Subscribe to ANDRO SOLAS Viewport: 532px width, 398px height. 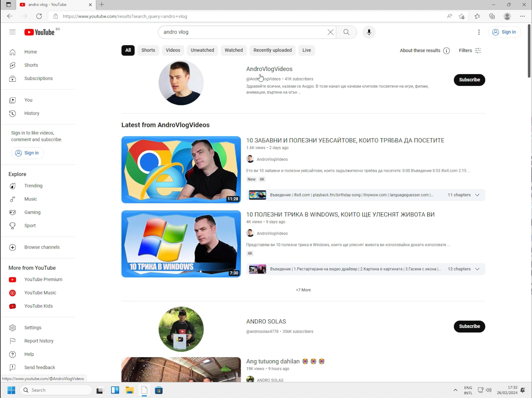pyautogui.click(x=469, y=327)
